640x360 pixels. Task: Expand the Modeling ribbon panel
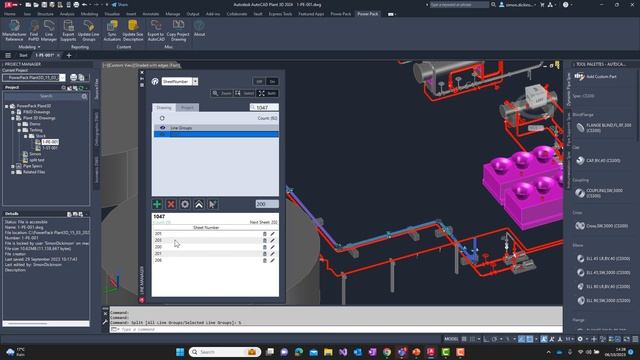(x=29, y=47)
